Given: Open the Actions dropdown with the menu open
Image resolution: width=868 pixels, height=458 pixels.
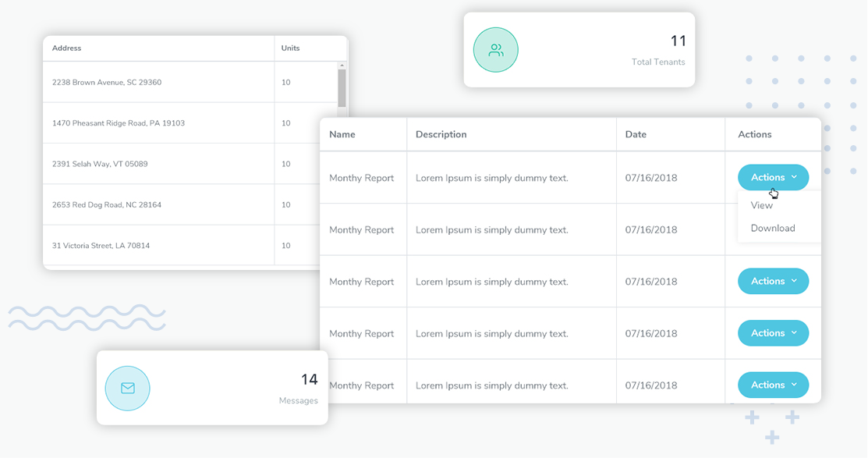Looking at the screenshot, I should (773, 177).
